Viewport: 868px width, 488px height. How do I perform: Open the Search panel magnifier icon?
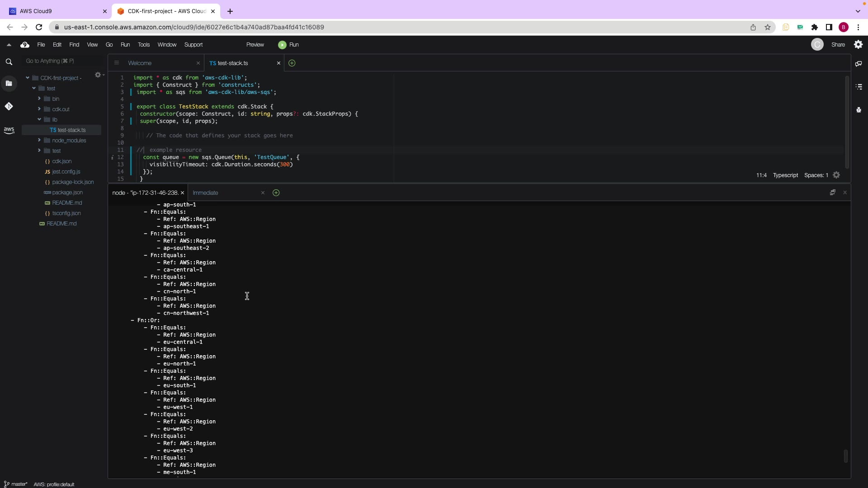[9, 62]
